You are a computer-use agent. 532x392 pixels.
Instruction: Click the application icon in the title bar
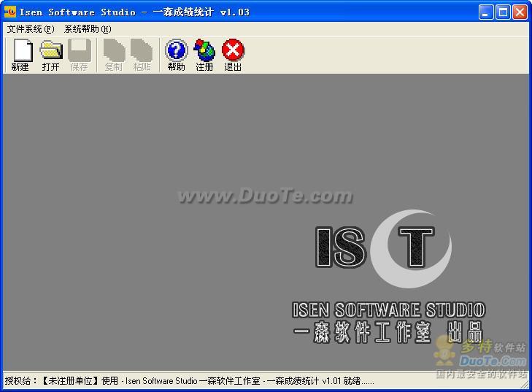tap(9, 12)
